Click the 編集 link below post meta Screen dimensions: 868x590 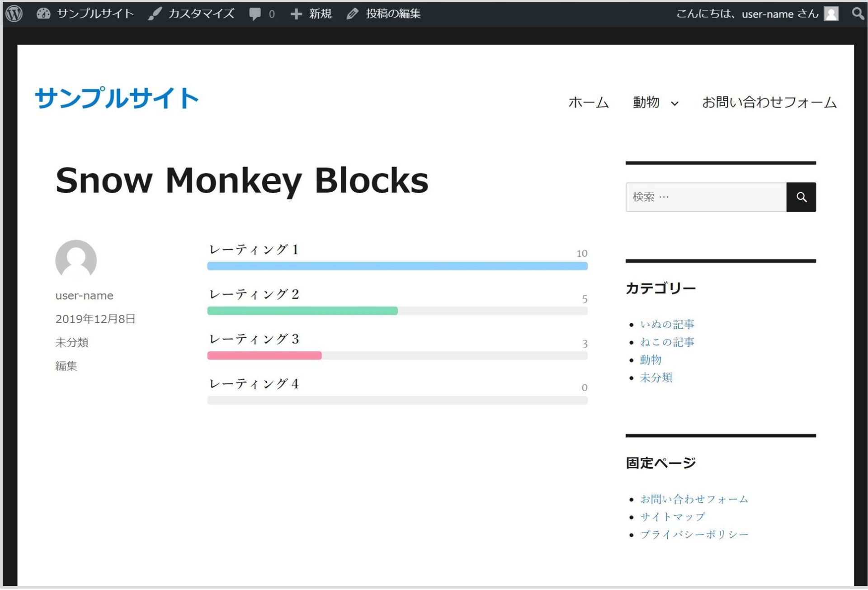pos(66,366)
